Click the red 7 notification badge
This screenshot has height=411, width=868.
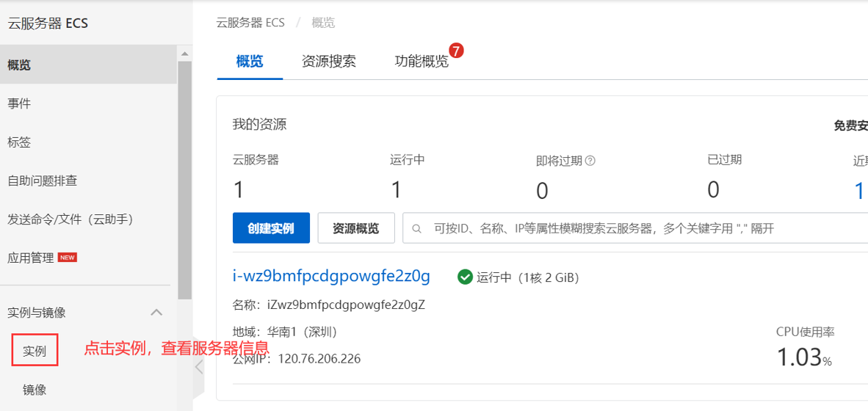(456, 51)
